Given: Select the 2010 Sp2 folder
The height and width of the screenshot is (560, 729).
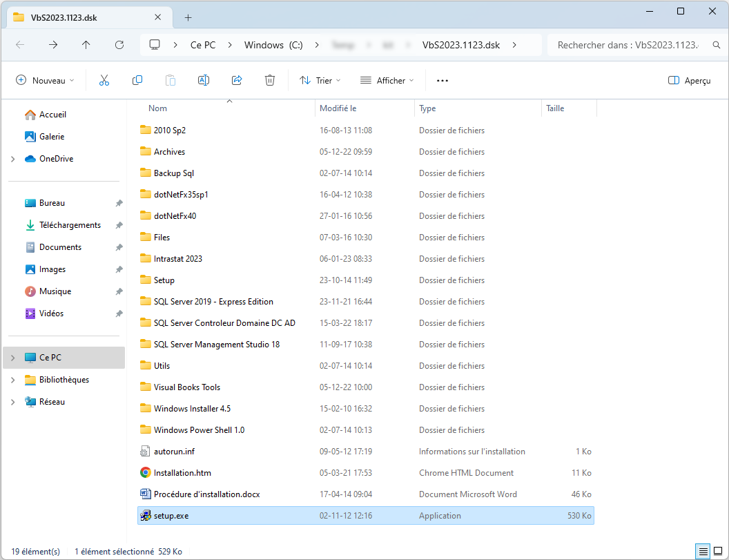Looking at the screenshot, I should pyautogui.click(x=365, y=131).
